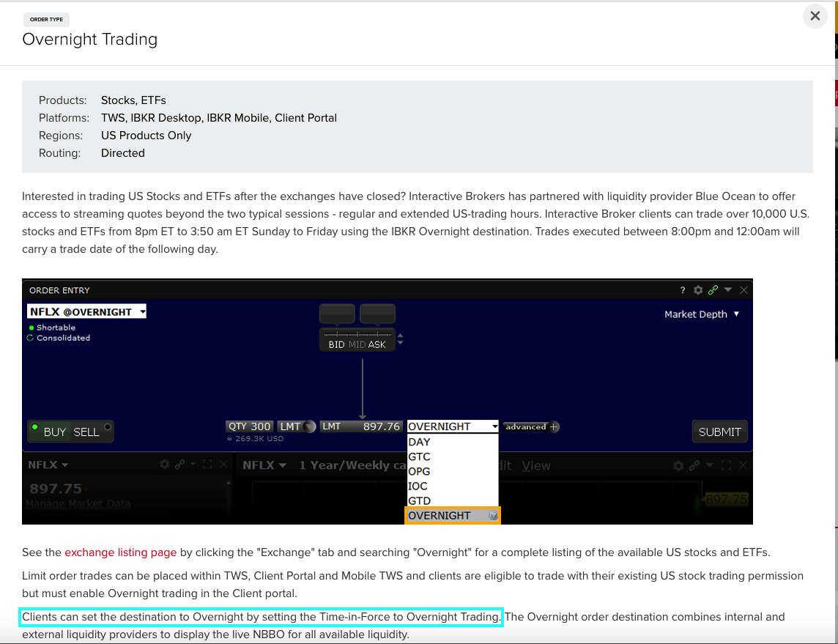The height and width of the screenshot is (644, 838).
Task: Click the 897.75 price tag on chart
Action: click(727, 499)
